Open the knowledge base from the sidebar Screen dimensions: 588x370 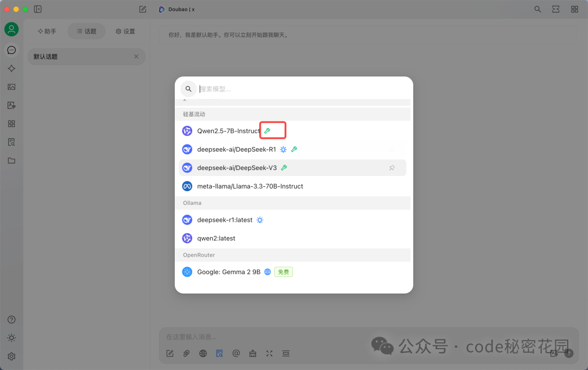coord(11,142)
